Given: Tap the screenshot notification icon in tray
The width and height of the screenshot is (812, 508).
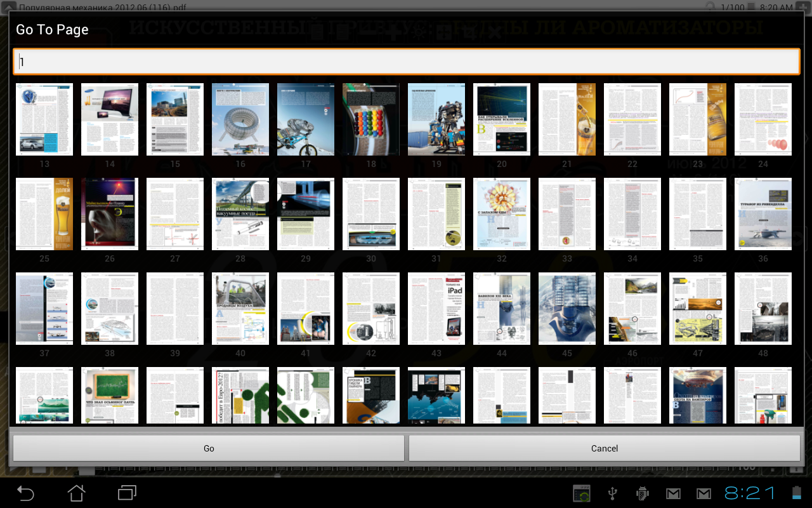Looking at the screenshot, I should (x=582, y=493).
